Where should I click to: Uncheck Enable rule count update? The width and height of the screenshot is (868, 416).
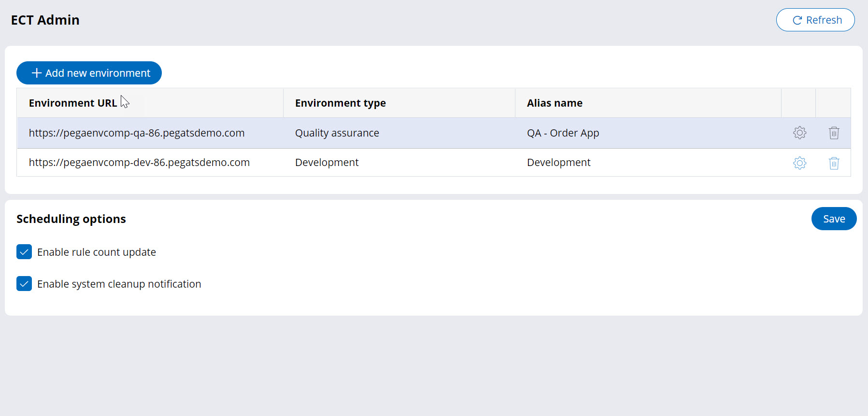(x=24, y=252)
